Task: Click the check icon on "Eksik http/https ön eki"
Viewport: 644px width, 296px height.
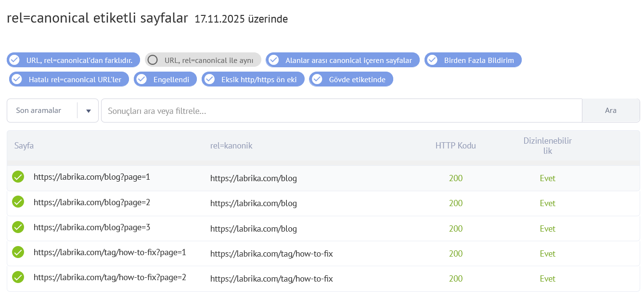Action: point(208,79)
